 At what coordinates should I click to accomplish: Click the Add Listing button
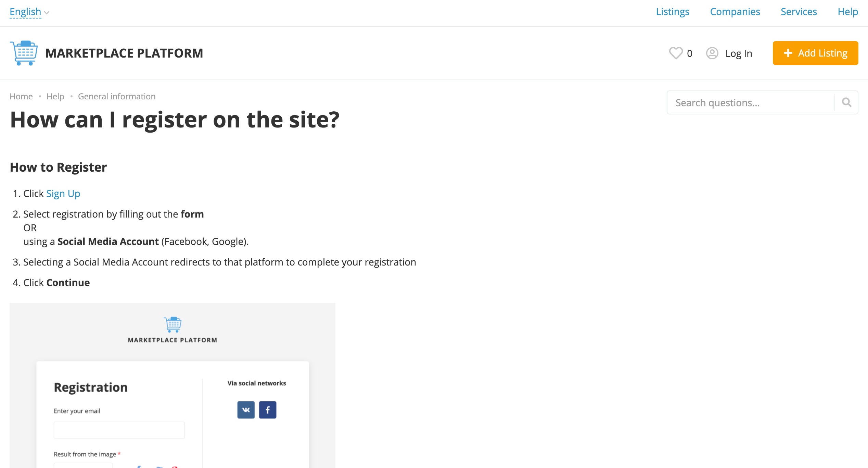[815, 53]
